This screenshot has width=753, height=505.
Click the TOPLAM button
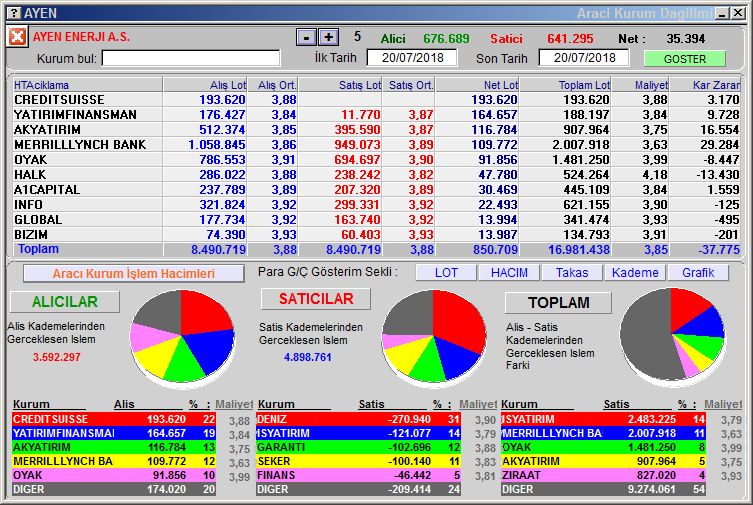click(x=559, y=303)
